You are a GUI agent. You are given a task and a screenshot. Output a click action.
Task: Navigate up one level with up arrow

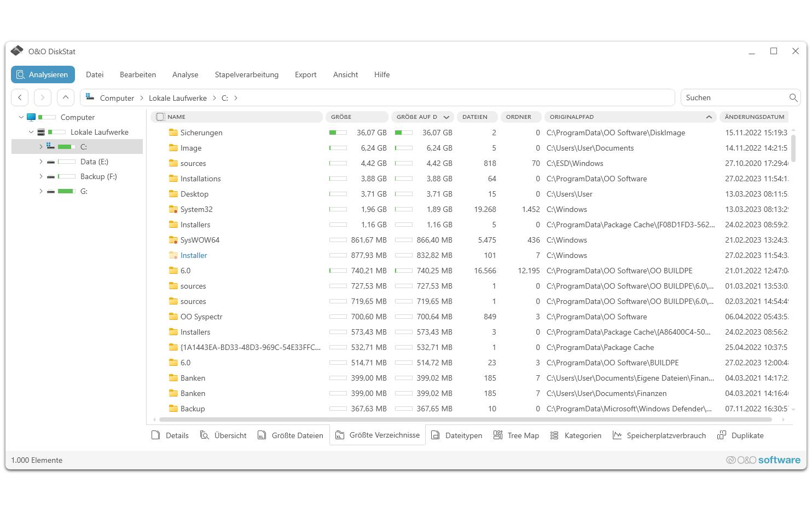66,97
